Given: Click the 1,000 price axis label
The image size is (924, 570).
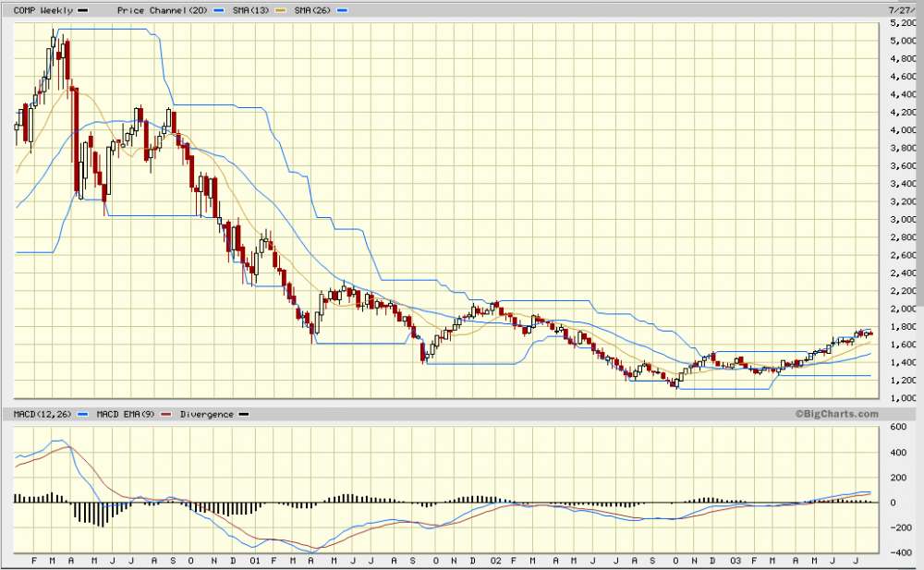Looking at the screenshot, I should [904, 398].
